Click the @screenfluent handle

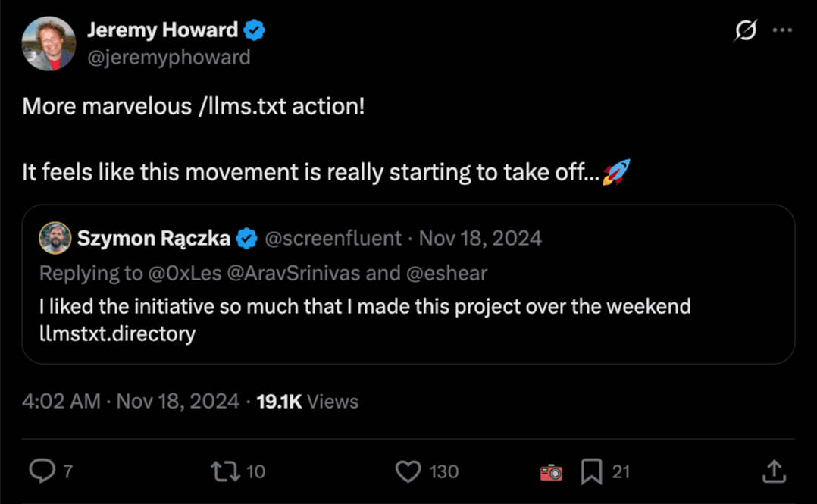click(333, 238)
